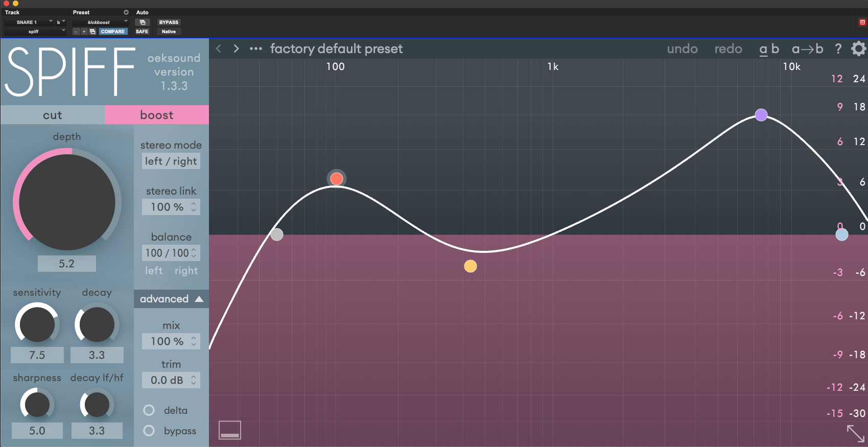Open the stereo mode left / right selector
Viewport: 868px width, 447px height.
tap(171, 161)
